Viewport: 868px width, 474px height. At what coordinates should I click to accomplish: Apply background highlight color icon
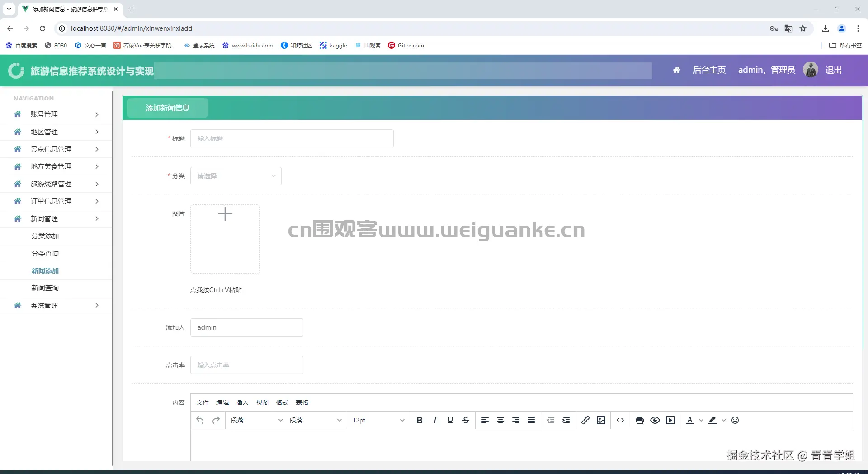pyautogui.click(x=712, y=420)
